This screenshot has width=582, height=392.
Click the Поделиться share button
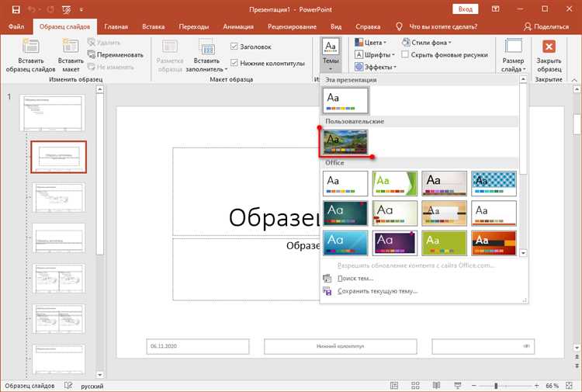(546, 26)
